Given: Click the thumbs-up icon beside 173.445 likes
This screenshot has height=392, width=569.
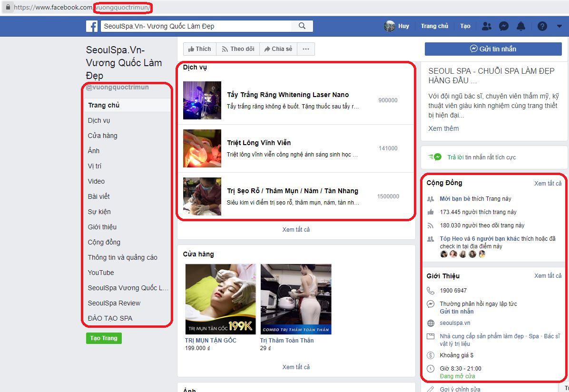Looking at the screenshot, I should click(431, 212).
